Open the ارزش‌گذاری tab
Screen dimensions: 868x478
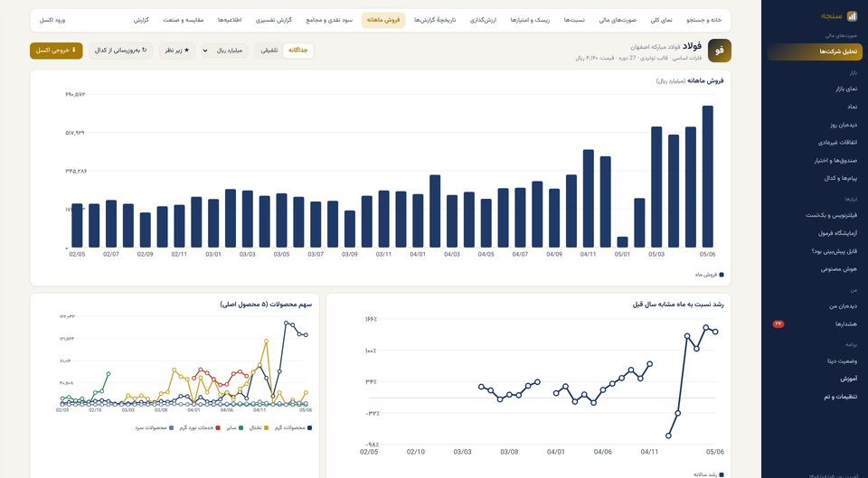483,21
